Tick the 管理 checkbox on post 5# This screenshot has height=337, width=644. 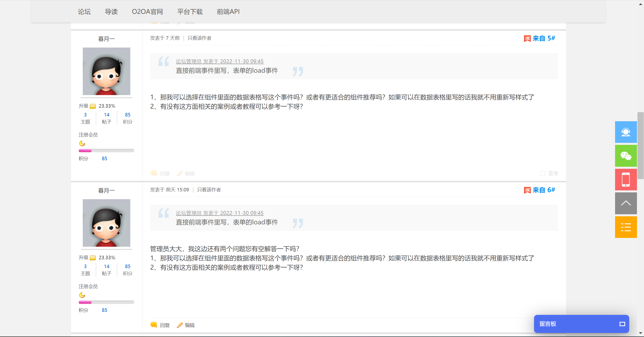tap(543, 174)
